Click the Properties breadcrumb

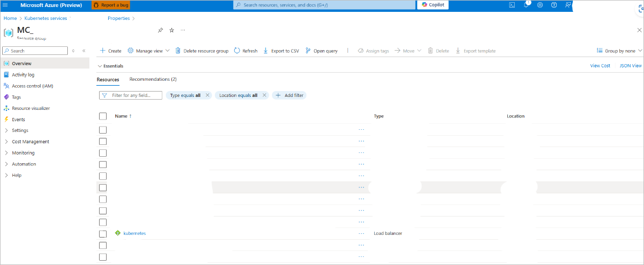point(118,18)
